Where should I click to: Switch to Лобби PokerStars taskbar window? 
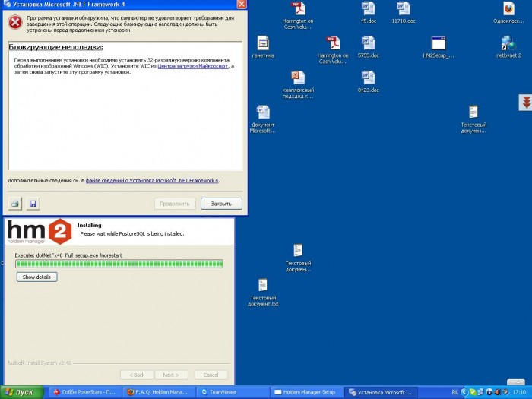click(84, 392)
